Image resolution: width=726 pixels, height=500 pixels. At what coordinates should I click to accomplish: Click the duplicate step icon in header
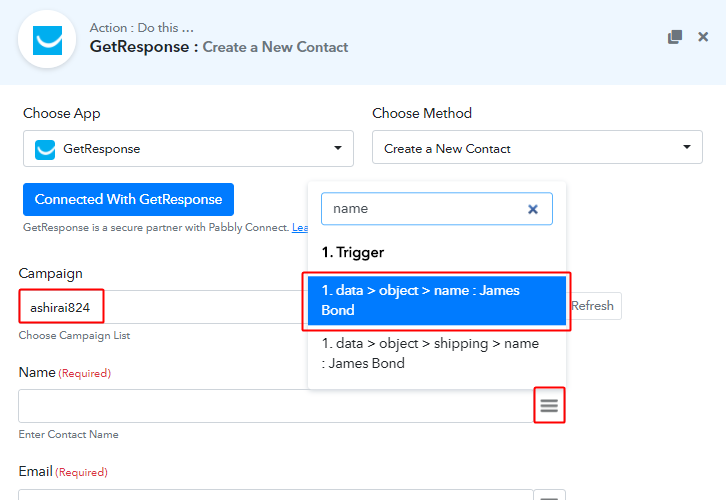[x=675, y=37]
